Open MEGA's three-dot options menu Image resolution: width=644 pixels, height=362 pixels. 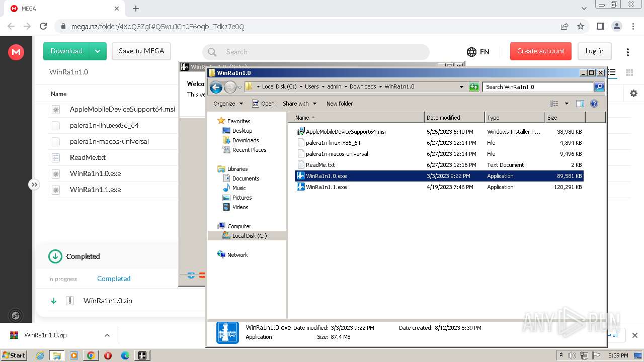pos(627,52)
